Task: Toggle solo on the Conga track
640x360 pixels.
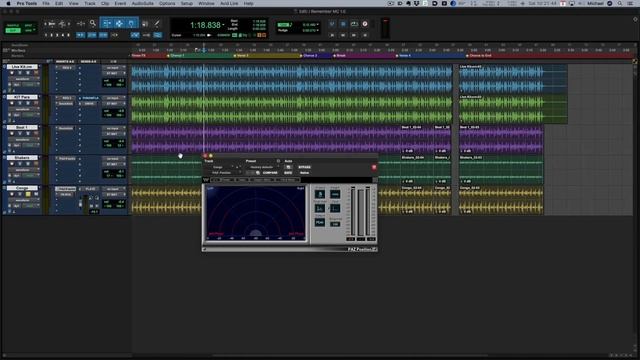Action: (x=28, y=194)
